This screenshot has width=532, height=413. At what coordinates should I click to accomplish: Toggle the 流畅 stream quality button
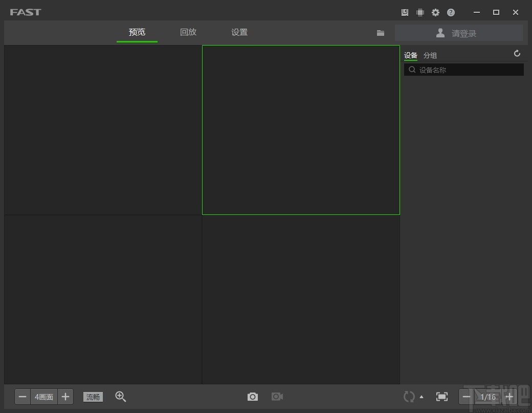93,397
